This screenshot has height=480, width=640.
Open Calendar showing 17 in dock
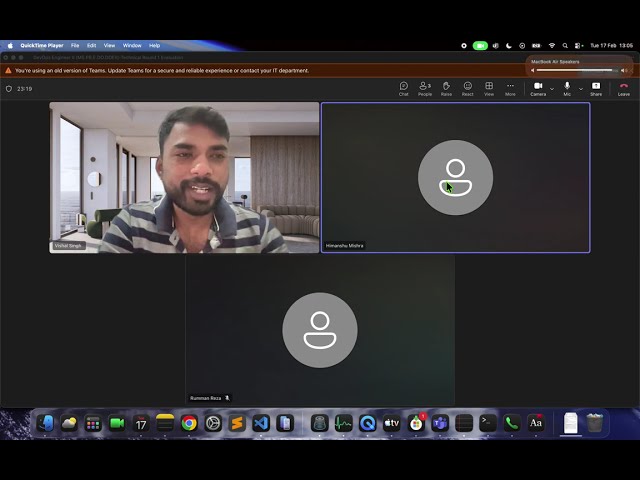[x=141, y=423]
